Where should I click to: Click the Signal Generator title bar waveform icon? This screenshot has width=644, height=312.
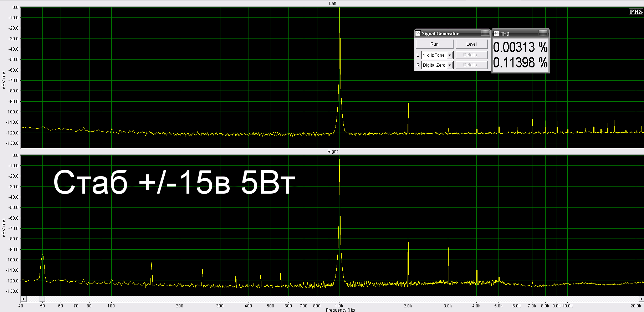tap(418, 33)
